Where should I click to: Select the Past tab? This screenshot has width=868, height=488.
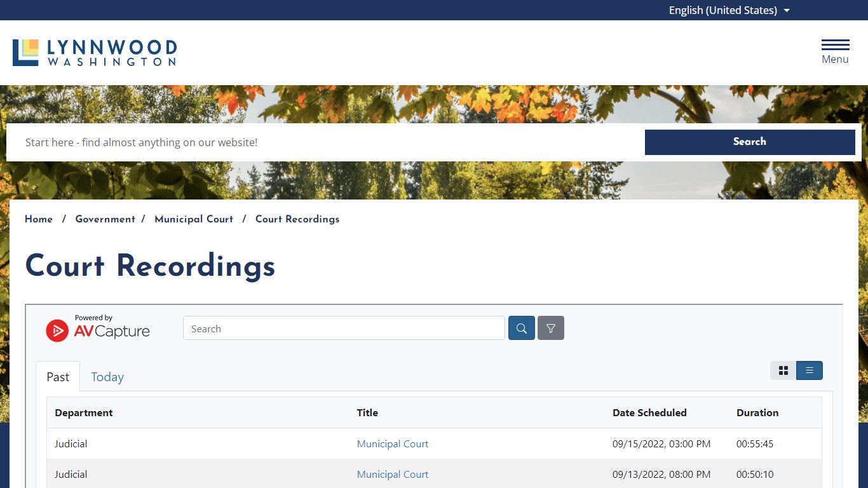coord(58,376)
